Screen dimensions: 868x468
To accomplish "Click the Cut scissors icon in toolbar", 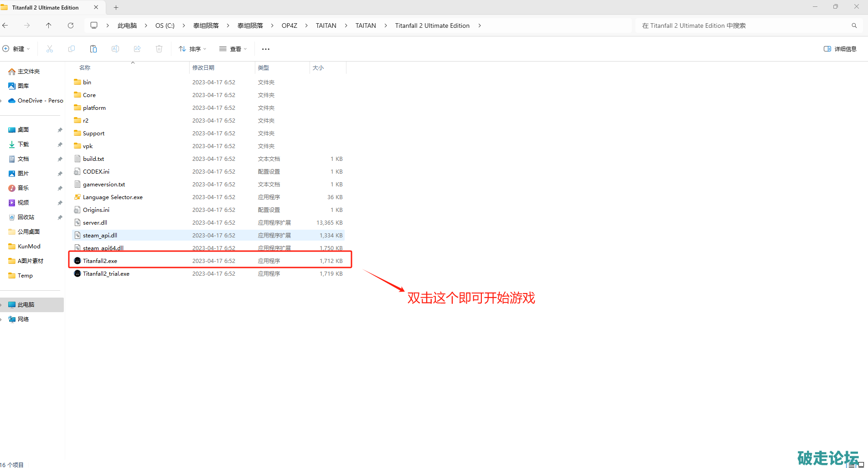I will point(50,49).
